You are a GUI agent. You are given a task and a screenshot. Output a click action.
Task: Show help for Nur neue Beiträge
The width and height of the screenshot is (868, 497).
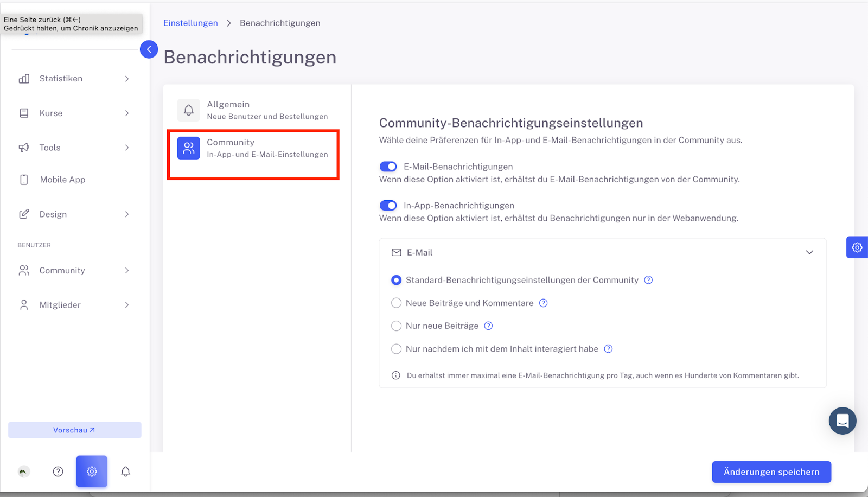tap(488, 326)
